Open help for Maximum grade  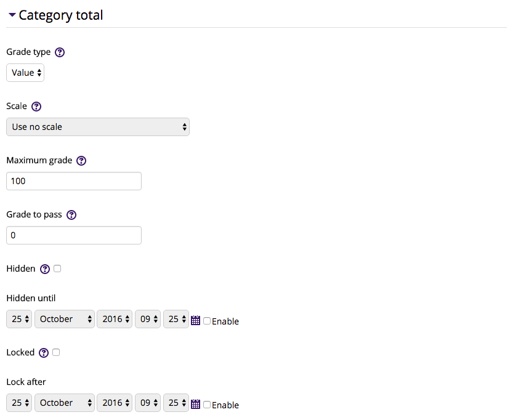coord(81,161)
